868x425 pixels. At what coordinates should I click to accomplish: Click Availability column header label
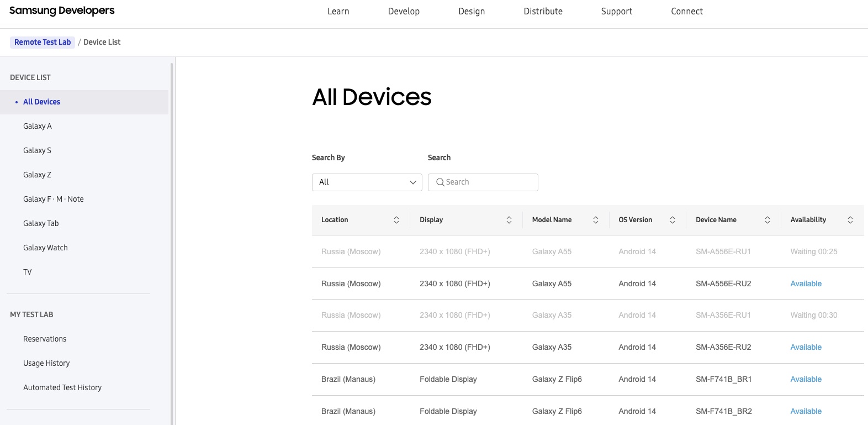click(x=808, y=220)
